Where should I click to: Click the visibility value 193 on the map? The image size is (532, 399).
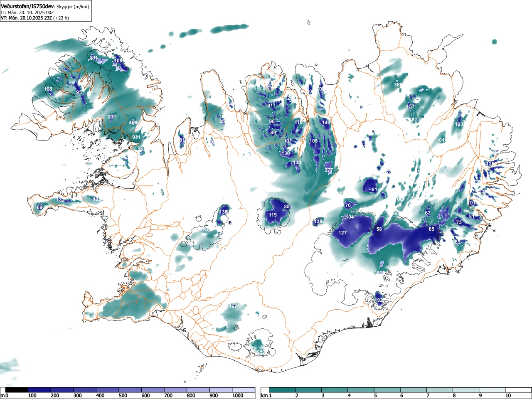click(x=459, y=124)
